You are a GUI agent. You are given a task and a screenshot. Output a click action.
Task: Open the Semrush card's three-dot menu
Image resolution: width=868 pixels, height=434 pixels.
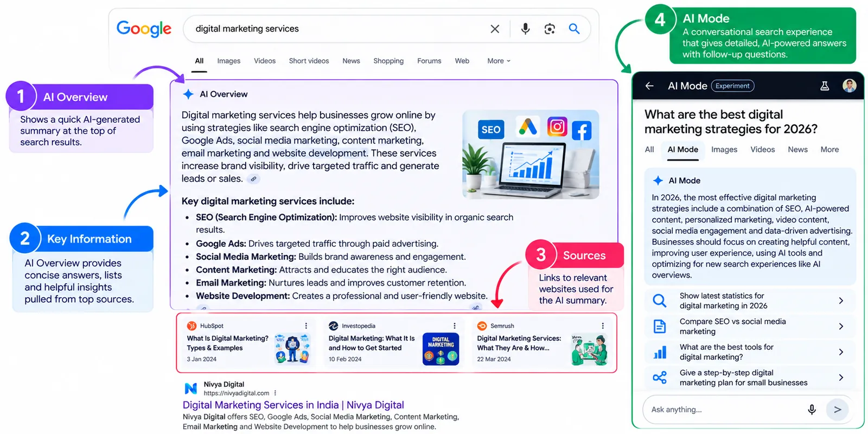coord(603,325)
